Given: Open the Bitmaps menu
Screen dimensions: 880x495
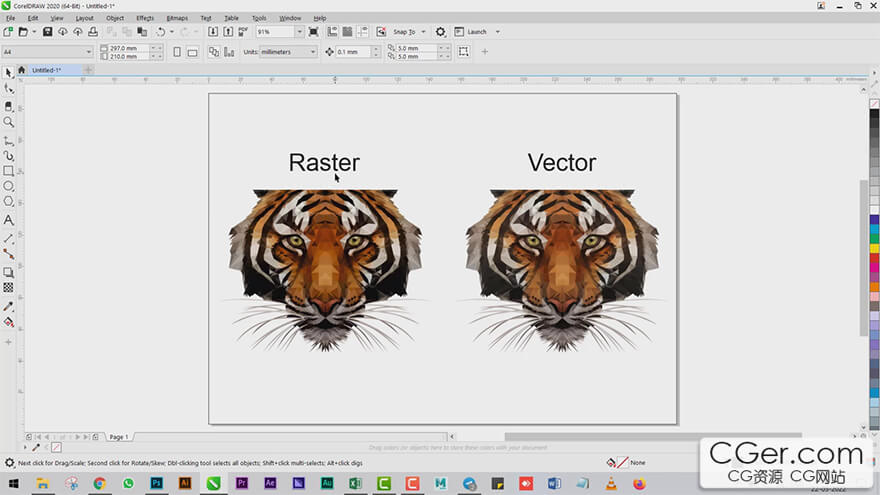Looking at the screenshot, I should pyautogui.click(x=176, y=18).
